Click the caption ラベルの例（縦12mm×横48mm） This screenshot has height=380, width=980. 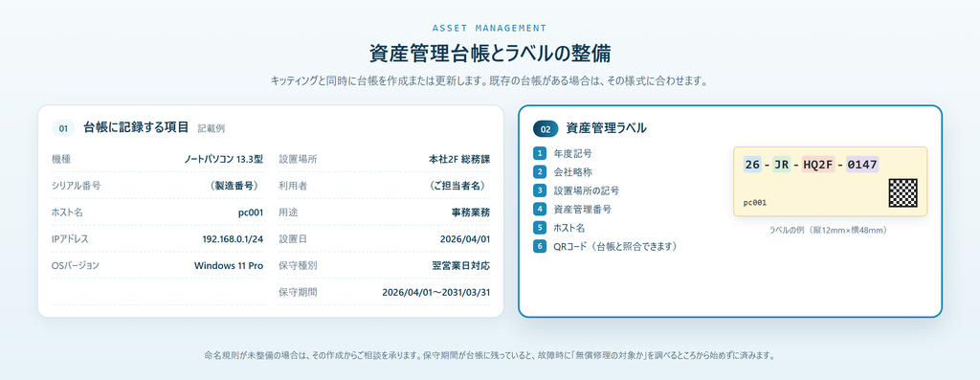pos(830,230)
